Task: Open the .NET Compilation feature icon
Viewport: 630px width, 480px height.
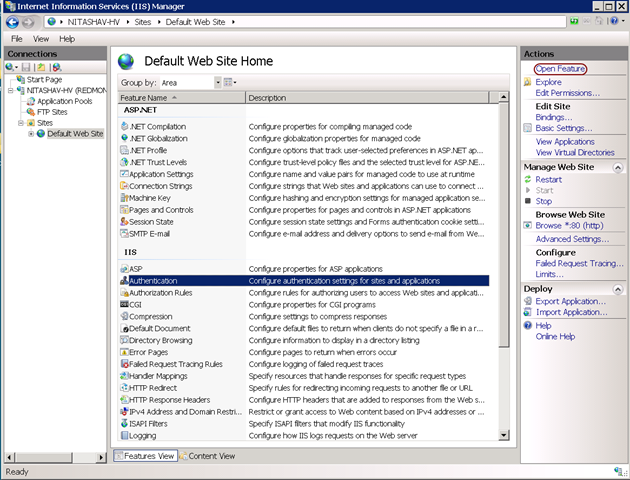Action: [125, 126]
